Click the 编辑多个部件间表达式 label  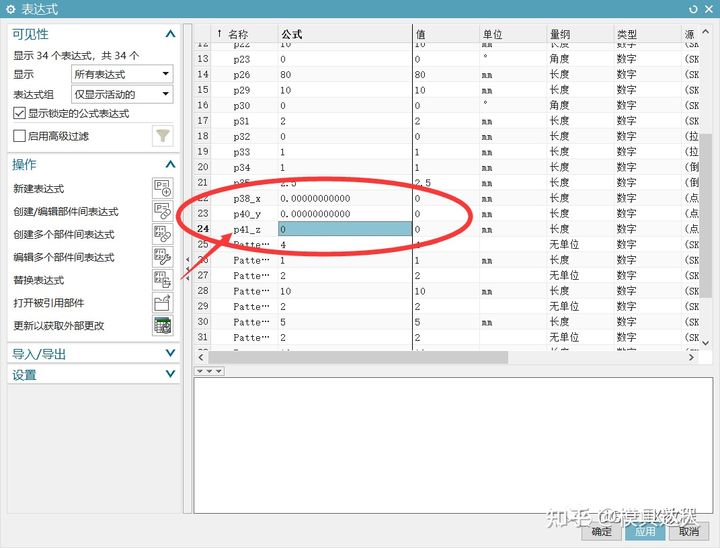[64, 257]
